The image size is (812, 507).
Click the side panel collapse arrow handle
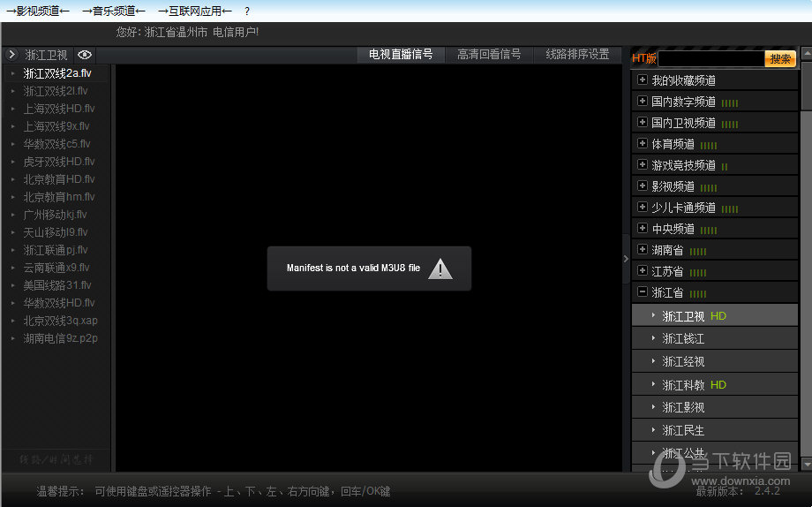[626, 259]
